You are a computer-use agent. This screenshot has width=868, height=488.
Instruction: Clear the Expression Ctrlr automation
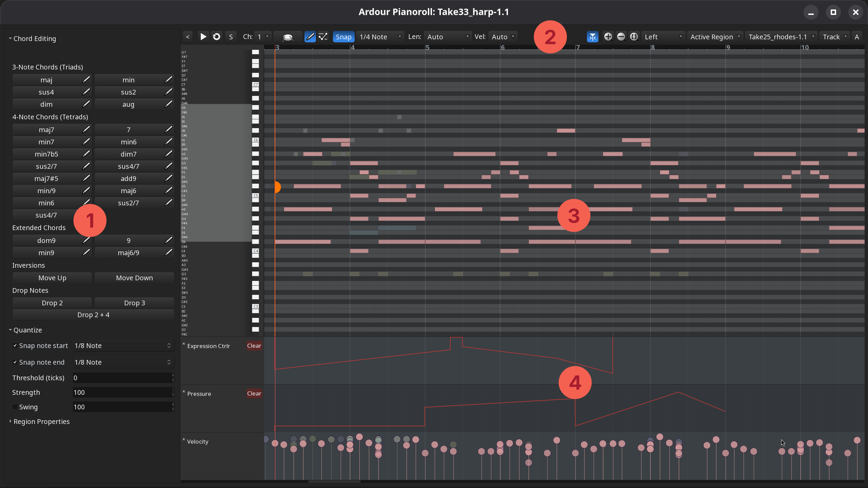pos(254,346)
